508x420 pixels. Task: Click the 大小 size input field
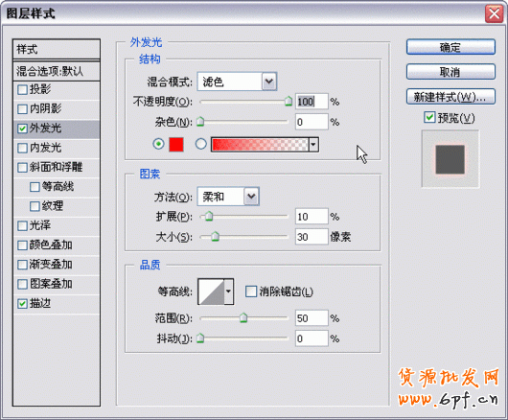pos(312,237)
